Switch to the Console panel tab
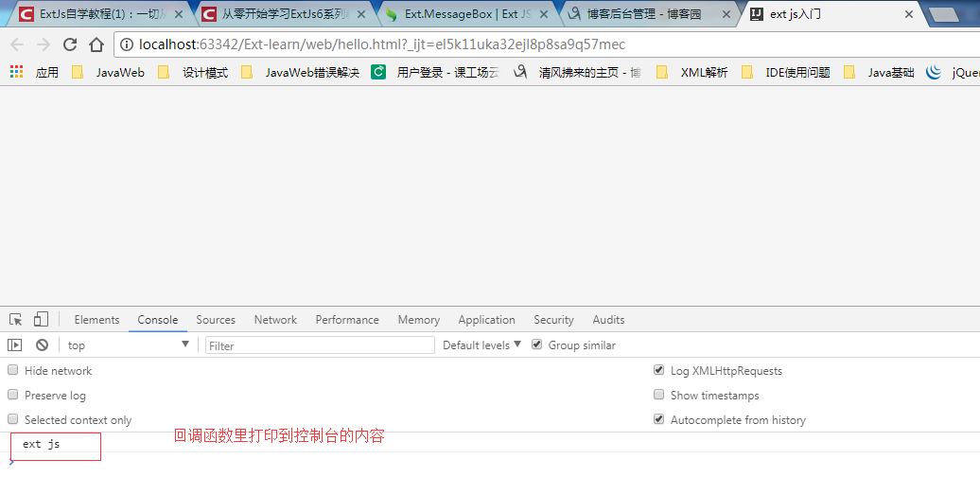 [x=157, y=320]
